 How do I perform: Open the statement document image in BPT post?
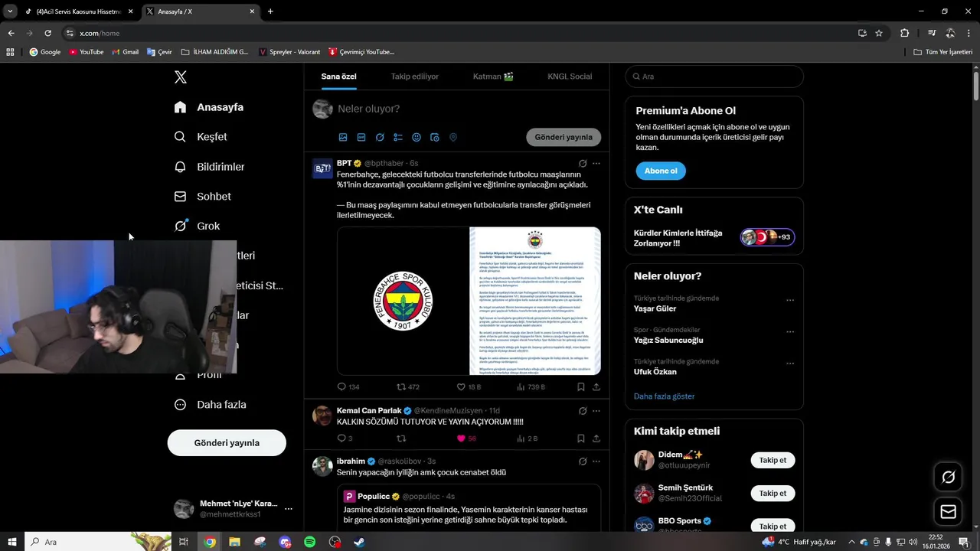(x=535, y=301)
